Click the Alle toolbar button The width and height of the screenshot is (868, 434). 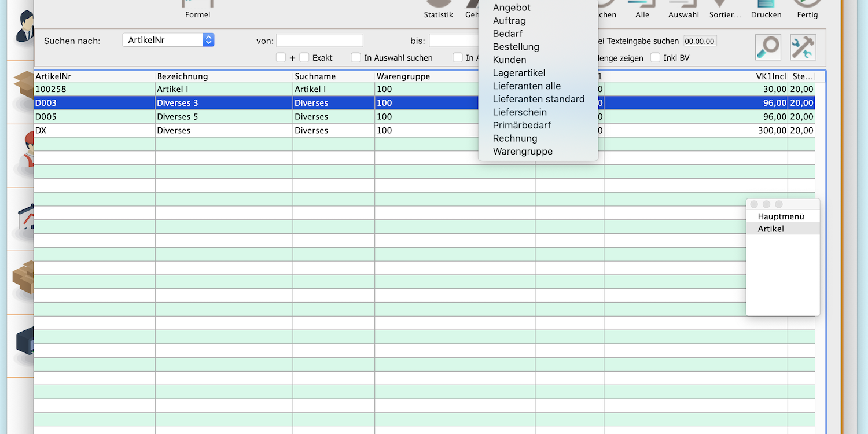(x=642, y=9)
